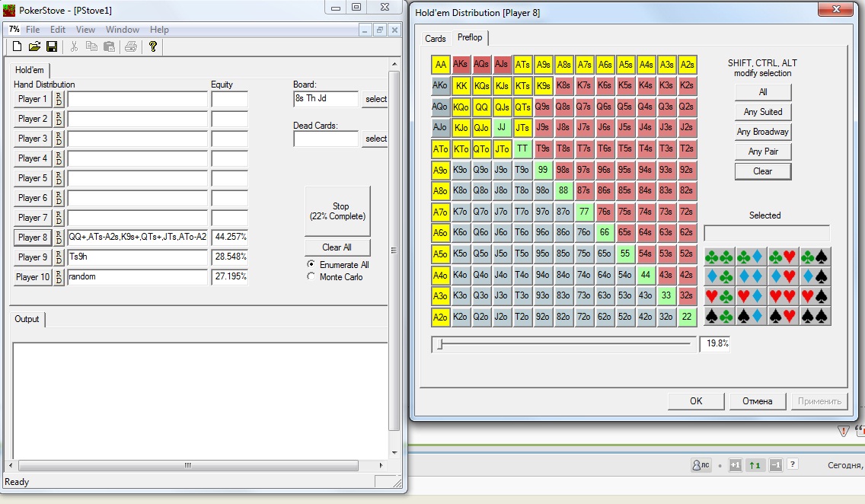865x504 pixels.
Task: Confirm the distribution with OK
Action: pyautogui.click(x=696, y=401)
